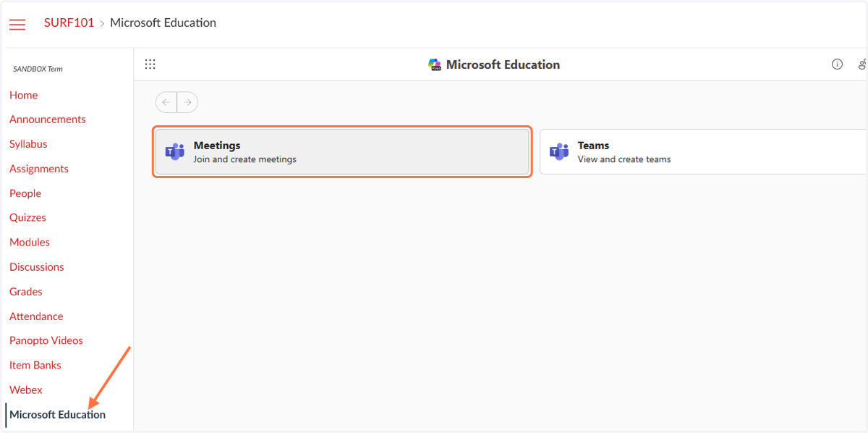Click 'View and create teams' text

click(x=624, y=159)
